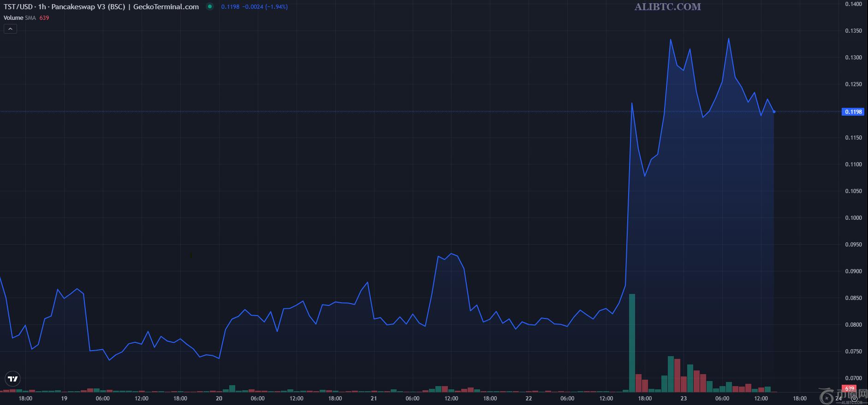Image resolution: width=868 pixels, height=405 pixels.
Task: Click date label 22 on time axis
Action: click(529, 399)
